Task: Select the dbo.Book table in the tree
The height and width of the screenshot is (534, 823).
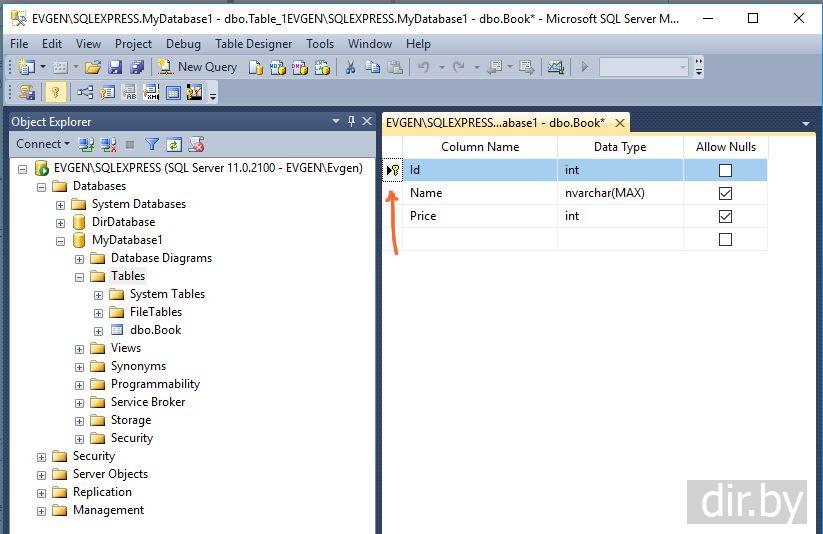Action: tap(155, 330)
